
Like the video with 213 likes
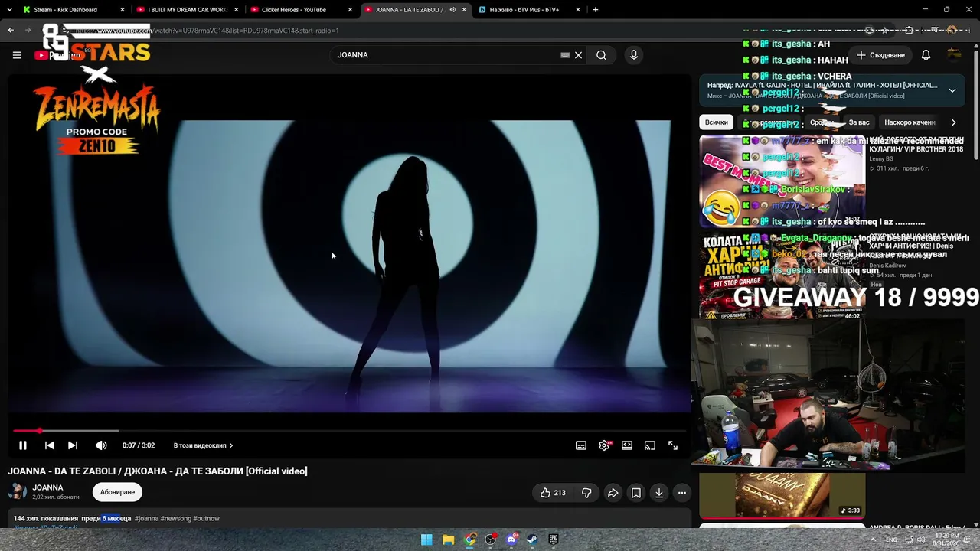coord(553,493)
